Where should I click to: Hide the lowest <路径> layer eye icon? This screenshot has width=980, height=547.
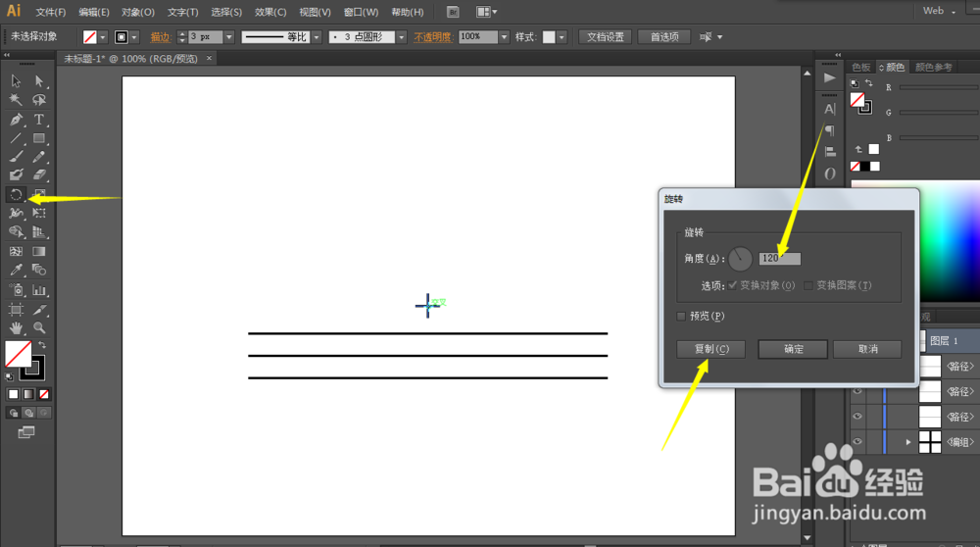click(857, 417)
